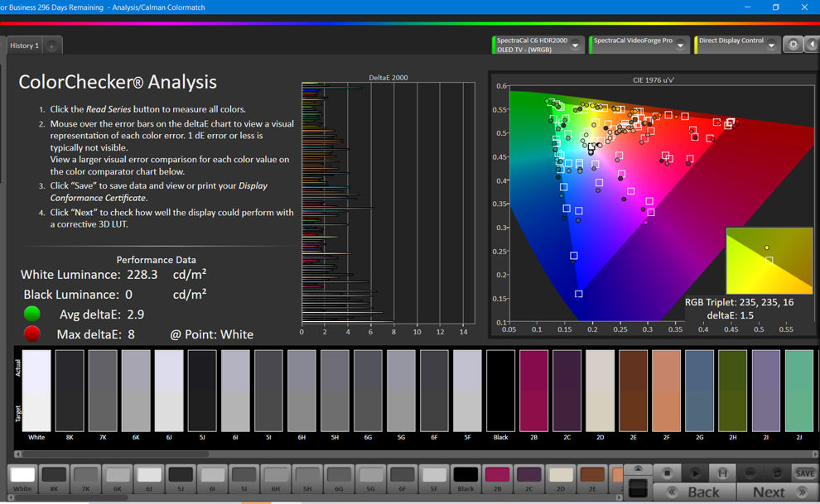This screenshot has width=820, height=504.
Task: Click the 5J swatch in the color comparator chart
Action: coord(202,391)
